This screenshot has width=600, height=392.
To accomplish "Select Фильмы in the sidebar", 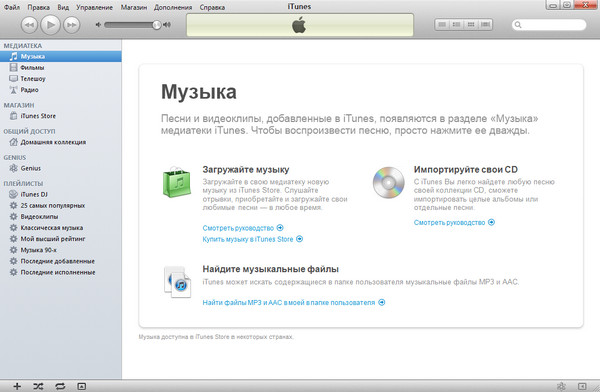I will [x=61, y=67].
